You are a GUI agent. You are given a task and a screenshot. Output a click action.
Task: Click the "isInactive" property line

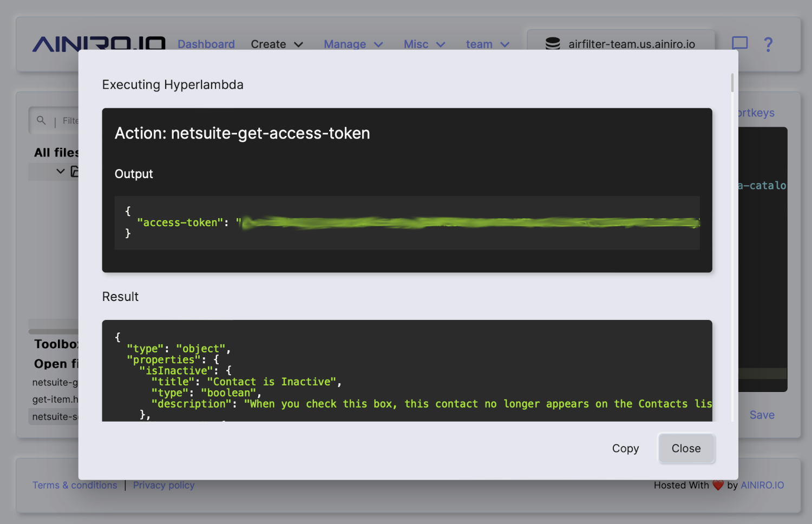tap(186, 371)
